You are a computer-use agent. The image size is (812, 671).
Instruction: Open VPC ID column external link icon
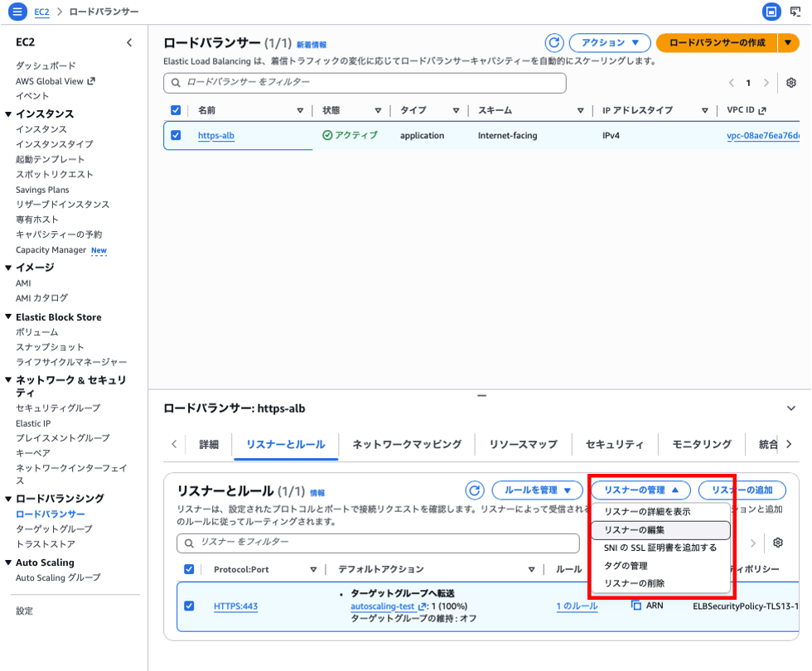pos(761,110)
